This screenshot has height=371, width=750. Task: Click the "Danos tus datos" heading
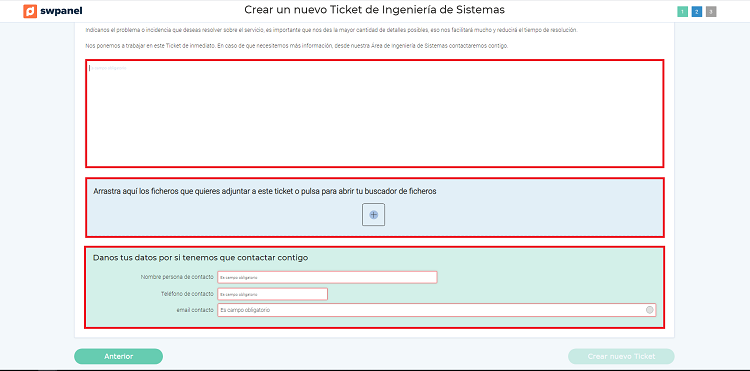point(200,257)
